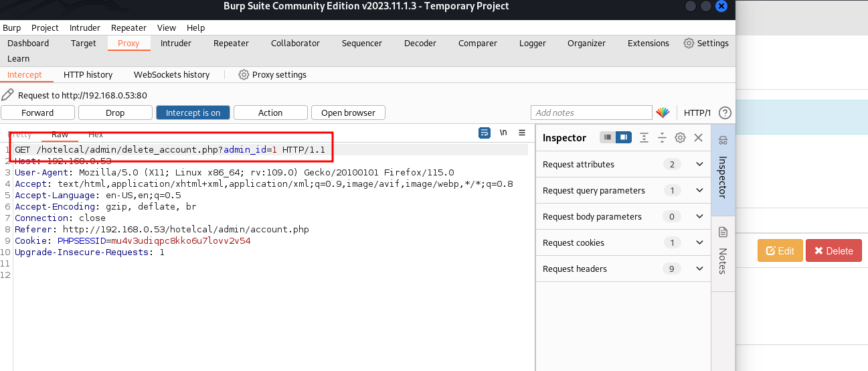868x371 pixels.
Task: Open the message editor hamburger menu
Action: tap(522, 133)
